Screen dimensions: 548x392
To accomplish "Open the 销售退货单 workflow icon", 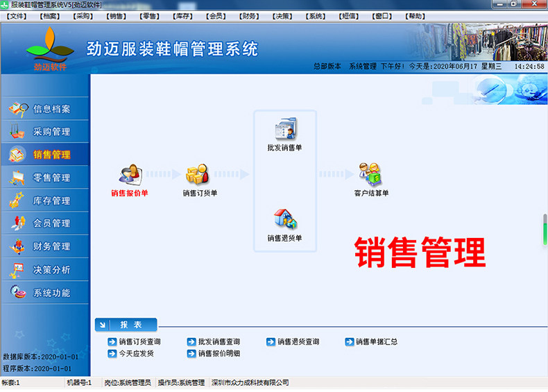I will pyautogui.click(x=286, y=219).
